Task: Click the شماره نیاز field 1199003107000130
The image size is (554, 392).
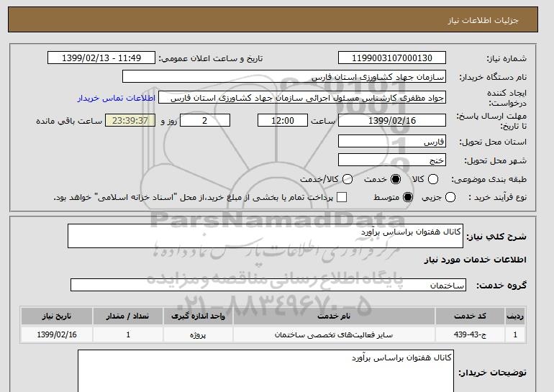Action: [x=392, y=58]
